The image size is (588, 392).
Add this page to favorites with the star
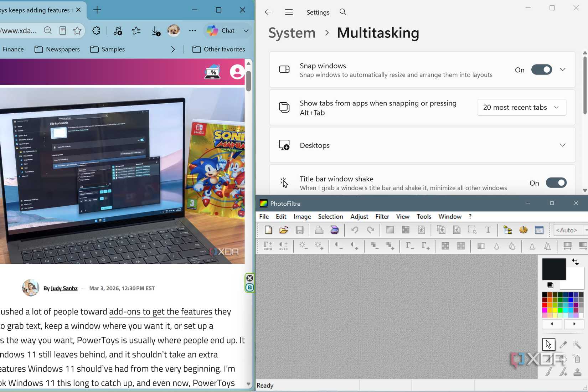[77, 31]
